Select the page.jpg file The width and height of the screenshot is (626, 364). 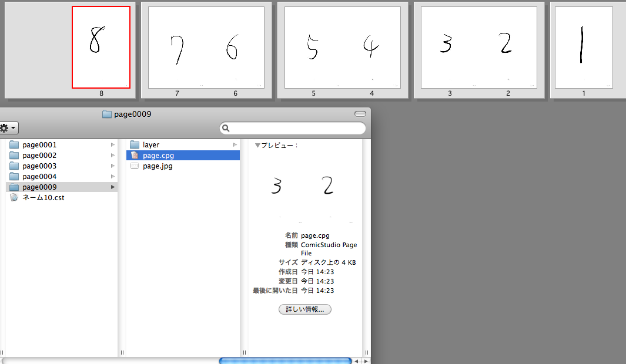click(x=158, y=166)
